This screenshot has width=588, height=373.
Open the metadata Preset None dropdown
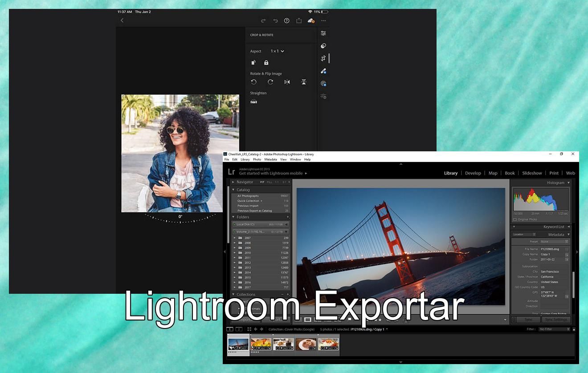(x=554, y=242)
